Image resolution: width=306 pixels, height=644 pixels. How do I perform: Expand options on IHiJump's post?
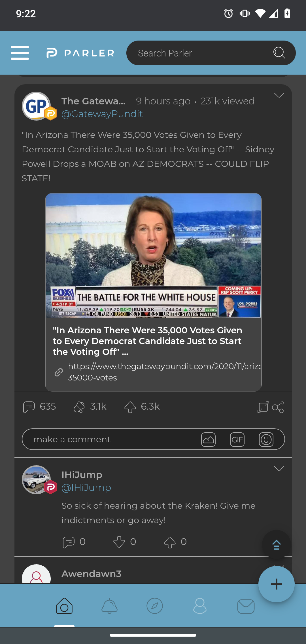click(279, 469)
